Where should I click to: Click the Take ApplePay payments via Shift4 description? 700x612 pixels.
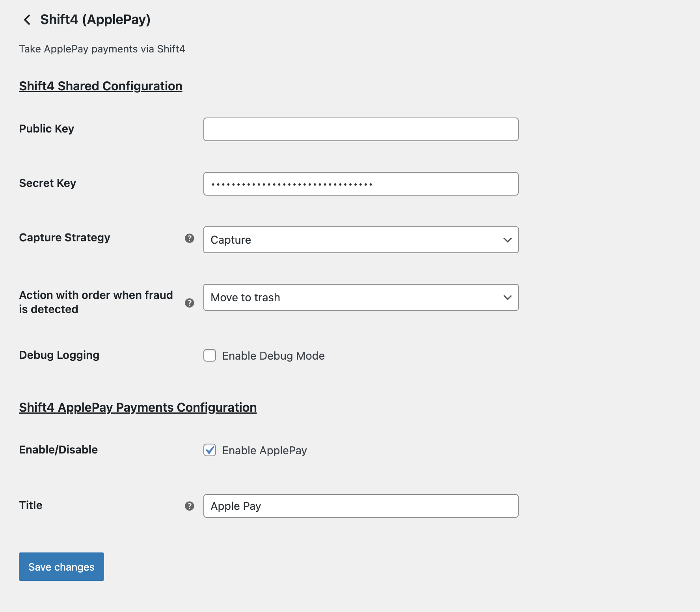(102, 49)
